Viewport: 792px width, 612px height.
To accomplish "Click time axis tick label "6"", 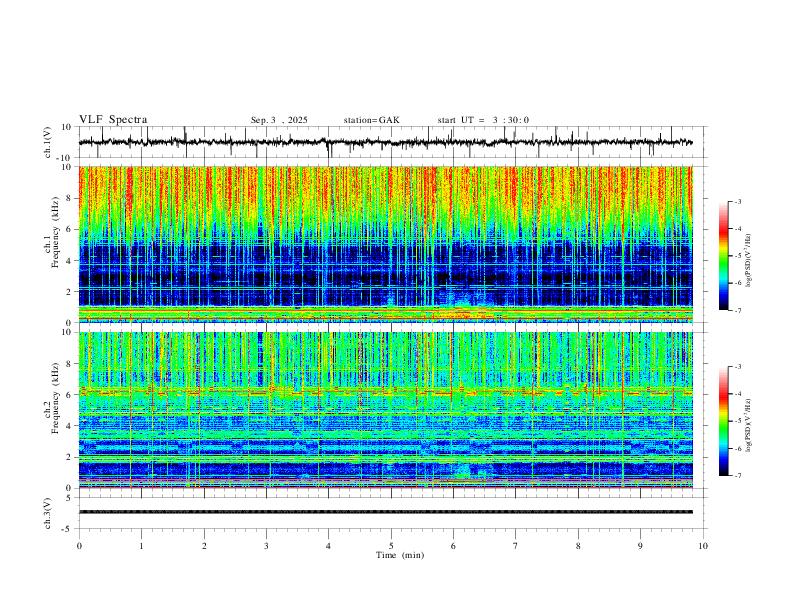I will (453, 546).
